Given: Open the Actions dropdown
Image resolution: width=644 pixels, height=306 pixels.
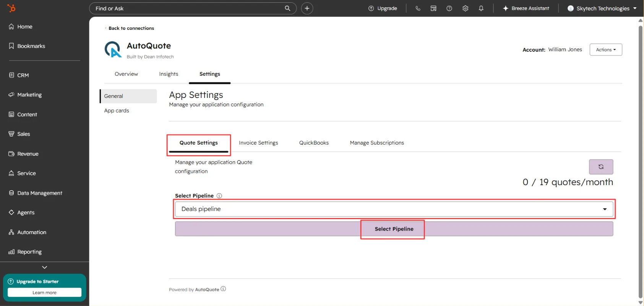Looking at the screenshot, I should pos(606,50).
